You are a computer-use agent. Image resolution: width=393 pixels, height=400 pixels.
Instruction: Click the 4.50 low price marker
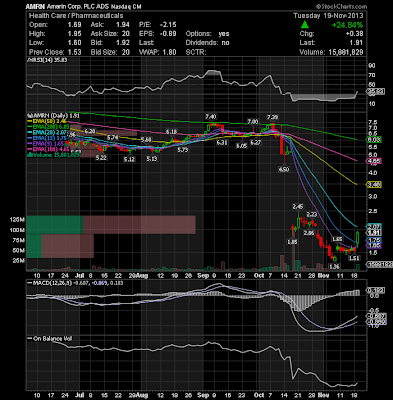tap(284, 169)
